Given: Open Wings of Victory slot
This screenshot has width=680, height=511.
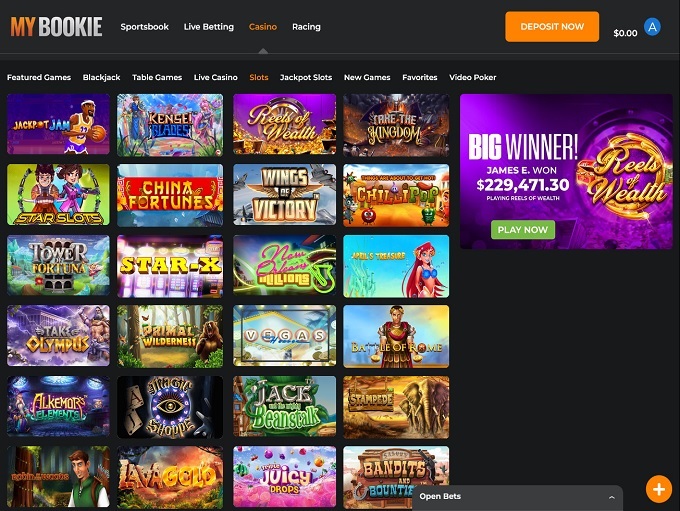Looking at the screenshot, I should click(x=284, y=194).
